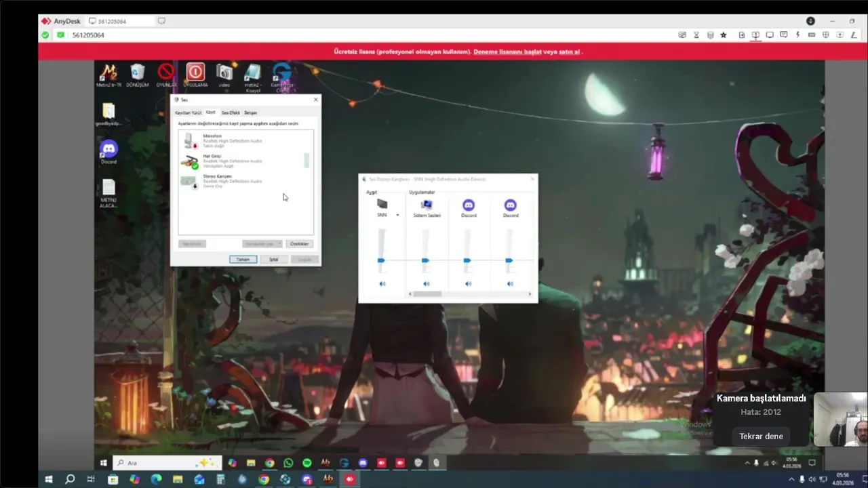Viewport: 868px width, 488px height.
Task: Click Tekrar dene camera retry button
Action: tap(761, 436)
